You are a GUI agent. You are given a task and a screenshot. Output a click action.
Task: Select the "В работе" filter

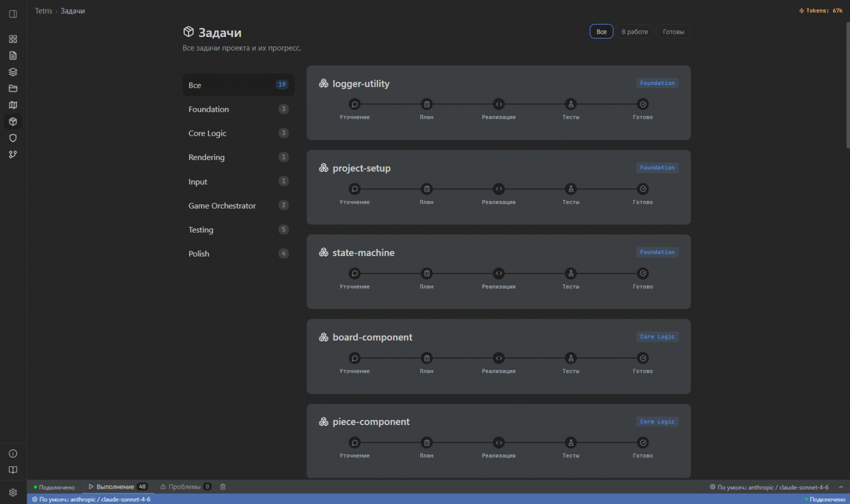[x=635, y=32]
